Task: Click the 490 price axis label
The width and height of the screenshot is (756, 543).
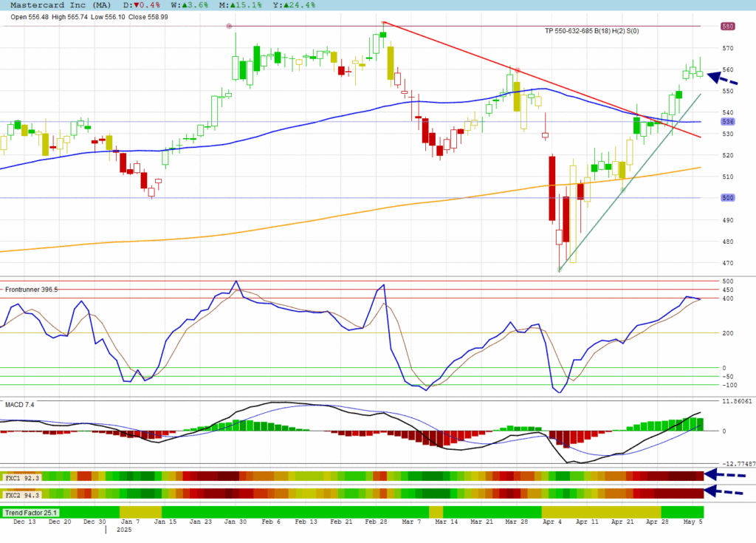Action: [x=727, y=220]
